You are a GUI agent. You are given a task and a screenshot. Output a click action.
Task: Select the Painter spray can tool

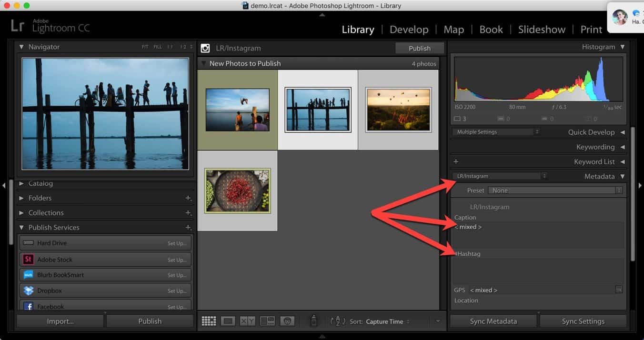(313, 321)
